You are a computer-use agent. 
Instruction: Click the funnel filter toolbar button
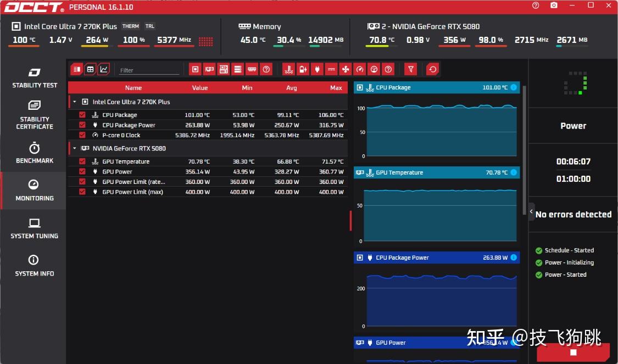411,69
